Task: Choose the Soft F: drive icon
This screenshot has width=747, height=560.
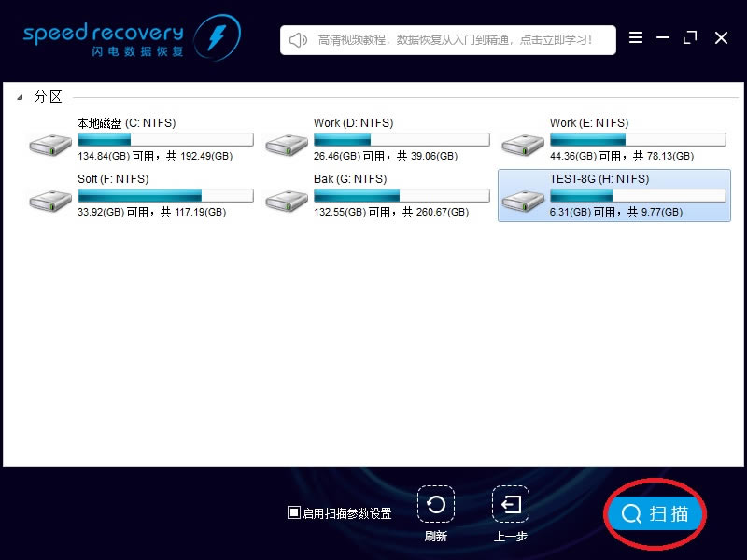Action: (x=50, y=199)
